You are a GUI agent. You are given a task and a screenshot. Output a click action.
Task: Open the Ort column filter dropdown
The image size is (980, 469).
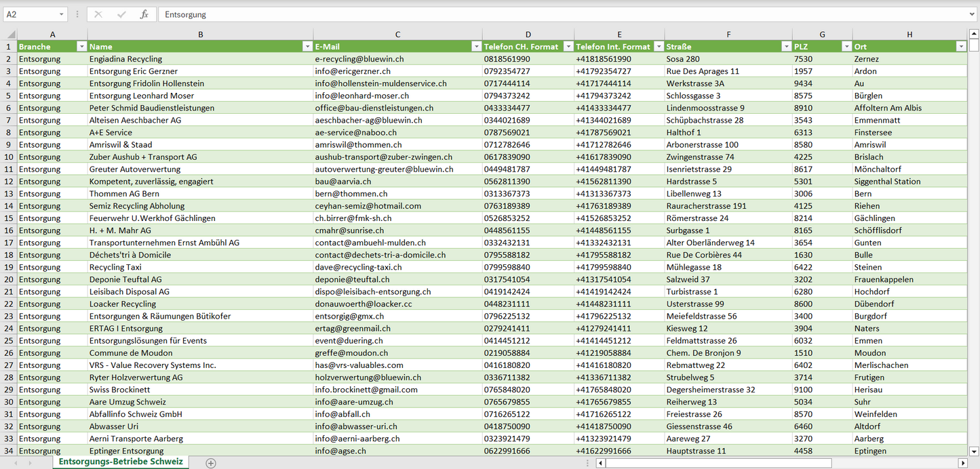(960, 47)
